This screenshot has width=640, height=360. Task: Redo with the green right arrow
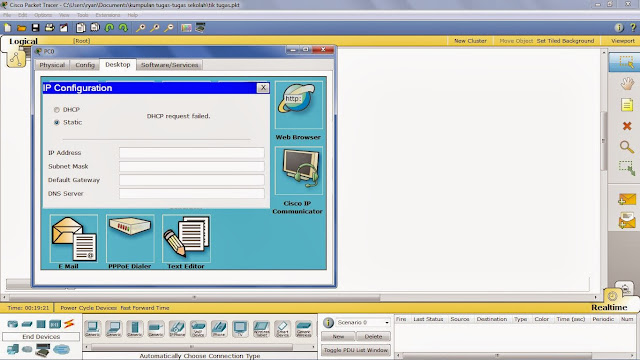point(123,28)
